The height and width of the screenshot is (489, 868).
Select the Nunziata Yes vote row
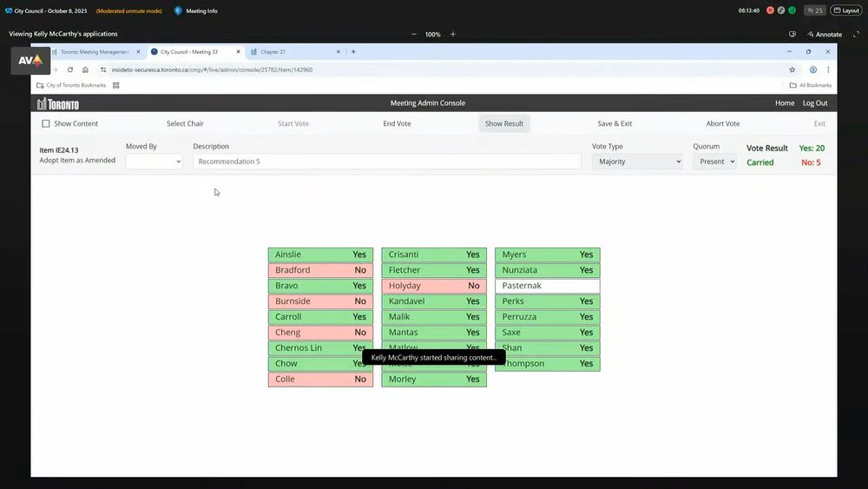(548, 270)
